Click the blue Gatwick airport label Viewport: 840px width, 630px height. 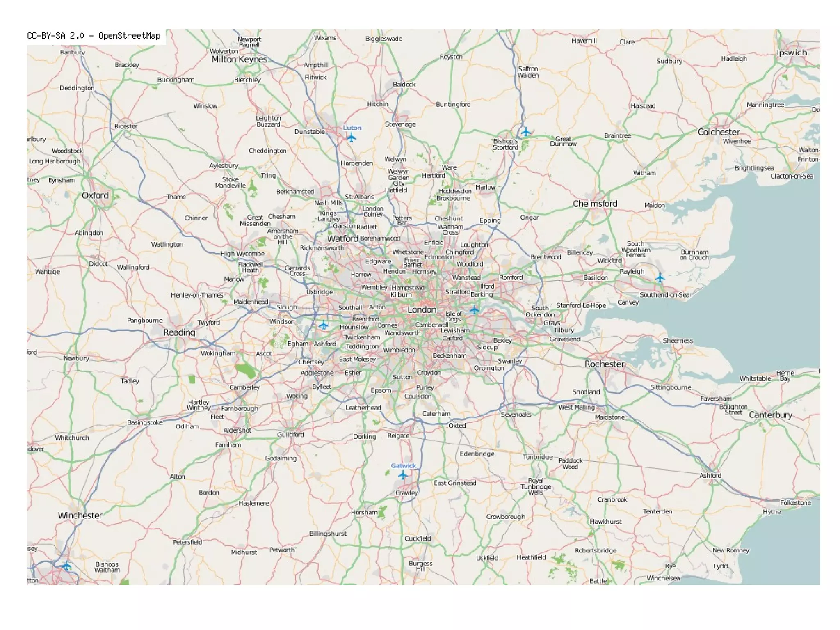click(403, 466)
